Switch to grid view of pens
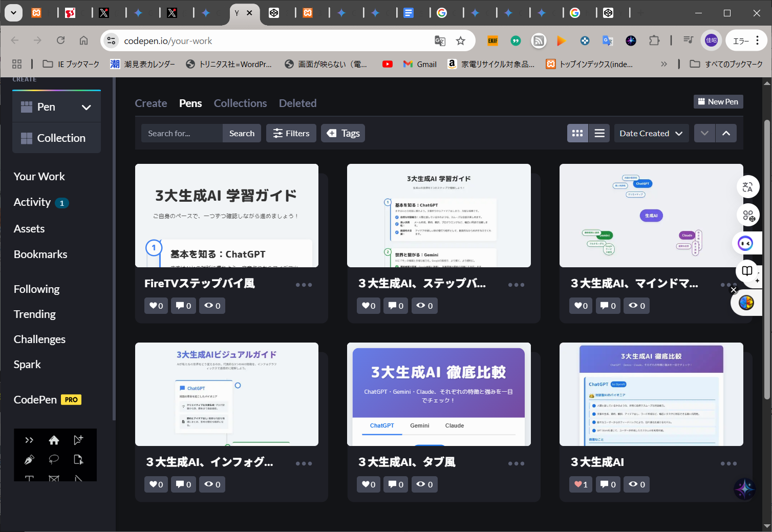This screenshot has width=772, height=532. tap(577, 133)
